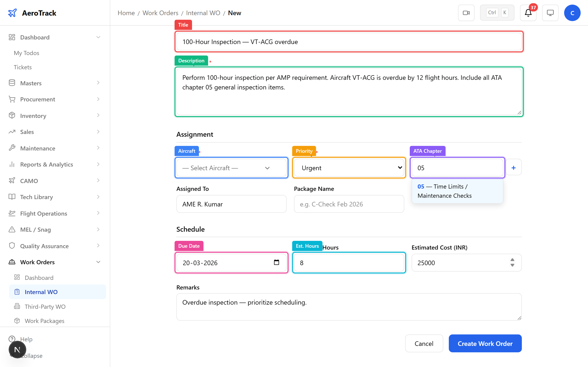588x367 pixels.
Task: Click the monitor display icon
Action: point(550,13)
